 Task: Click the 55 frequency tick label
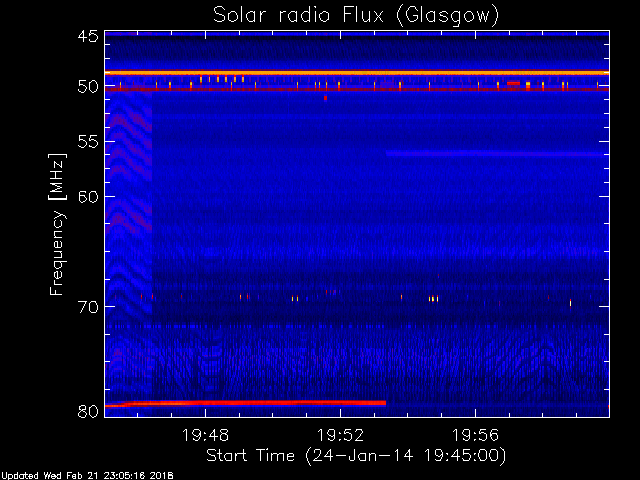click(x=88, y=142)
